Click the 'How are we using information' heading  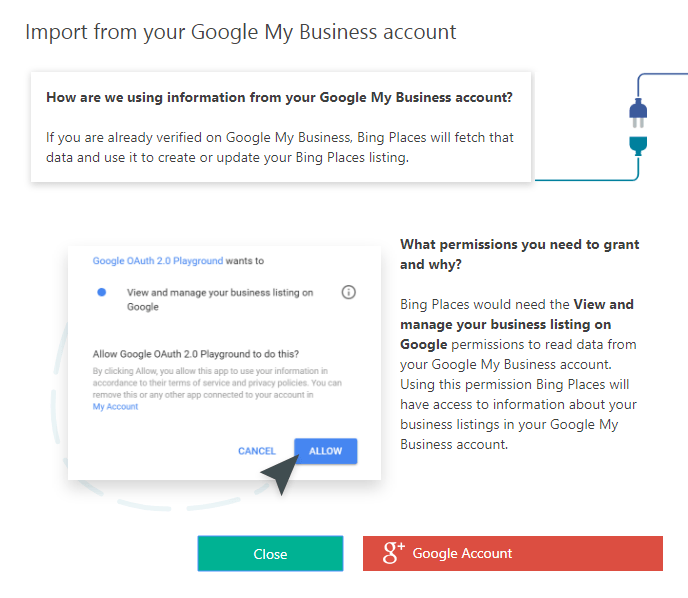click(x=279, y=97)
